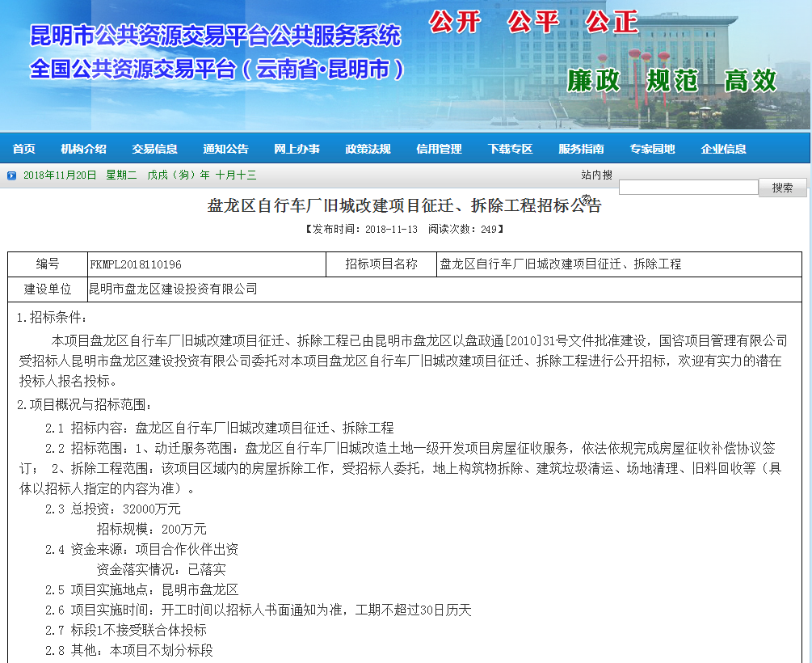Open the 交易信息 navigation item
The height and width of the screenshot is (663, 812).
154,149
